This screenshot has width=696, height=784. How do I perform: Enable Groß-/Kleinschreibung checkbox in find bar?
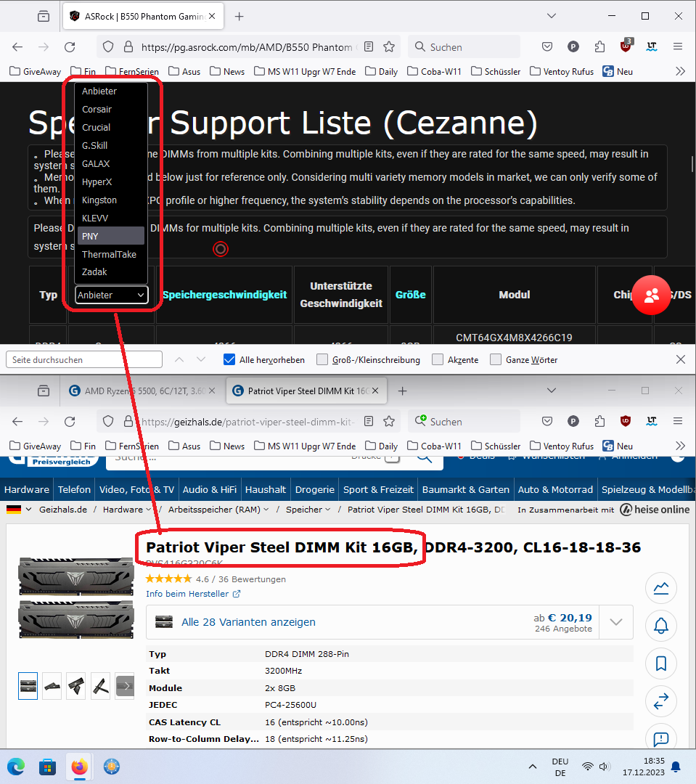(x=322, y=359)
